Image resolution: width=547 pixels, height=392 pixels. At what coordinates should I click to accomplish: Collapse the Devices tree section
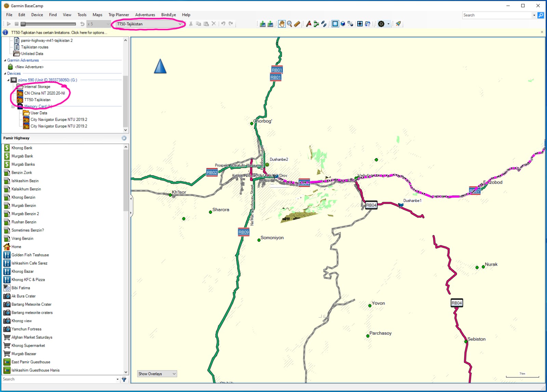pos(5,73)
